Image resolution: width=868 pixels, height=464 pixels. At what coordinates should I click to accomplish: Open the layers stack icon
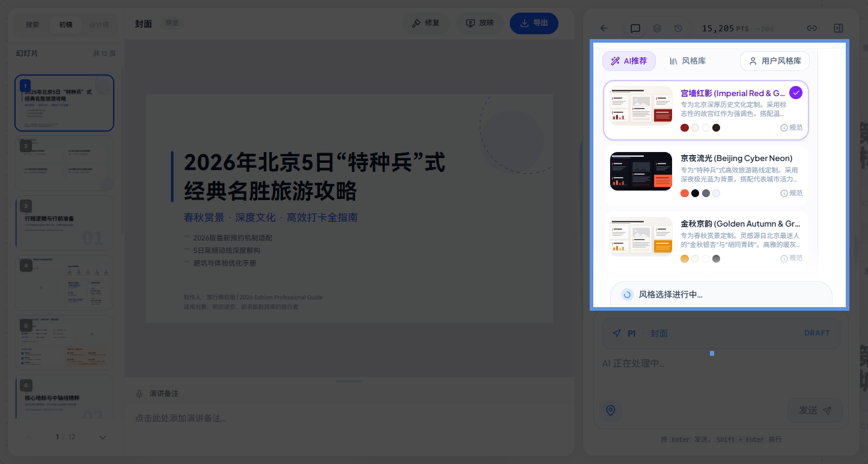(x=657, y=28)
